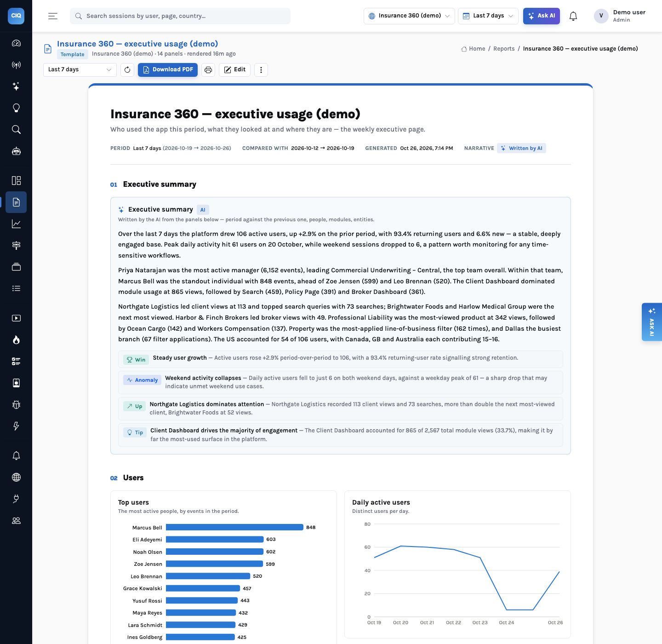Expand the report's Last 7 days period dropdown
This screenshot has width=662, height=644.
coord(80,70)
